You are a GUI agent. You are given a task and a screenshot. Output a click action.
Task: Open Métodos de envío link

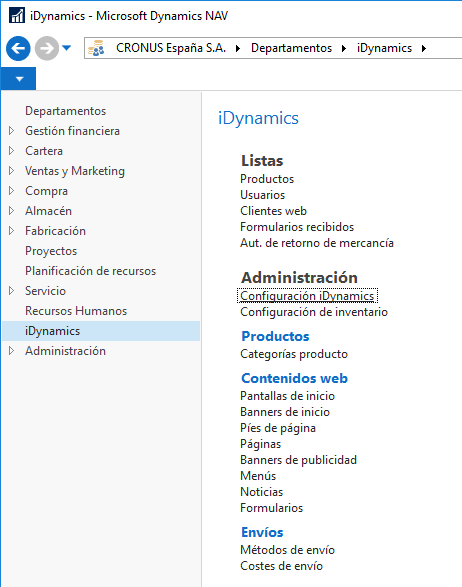(x=287, y=550)
